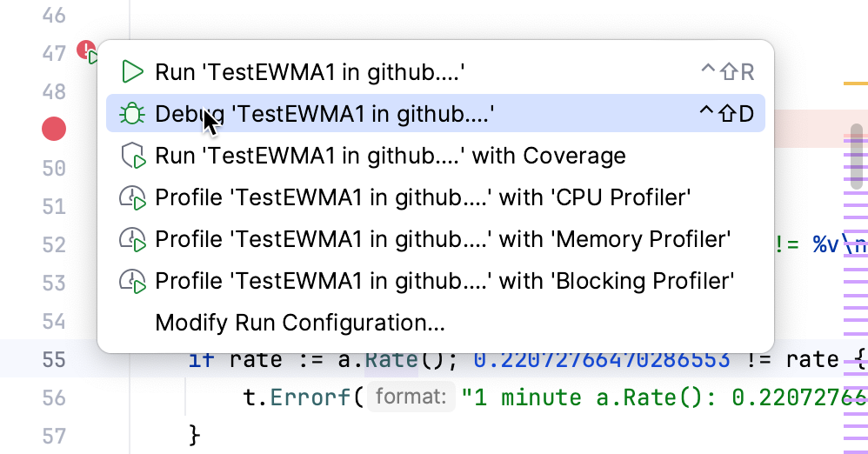Screen dimensions: 868x454
Task: Click the Blocking Profiler row's icon
Action: coord(132,281)
